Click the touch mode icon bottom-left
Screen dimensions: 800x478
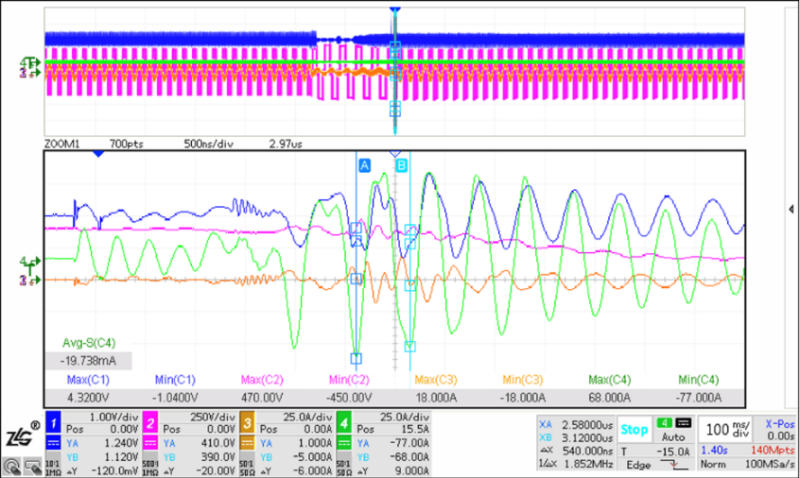pos(11,465)
